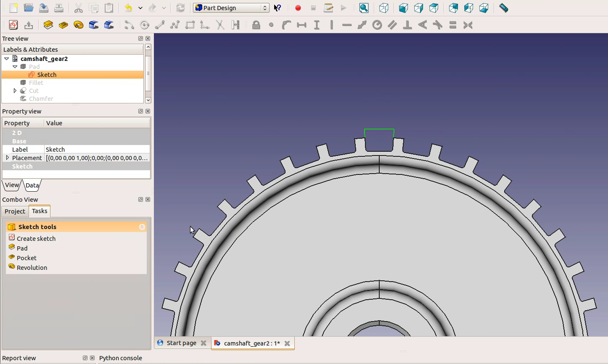Create a new document

pos(13,8)
